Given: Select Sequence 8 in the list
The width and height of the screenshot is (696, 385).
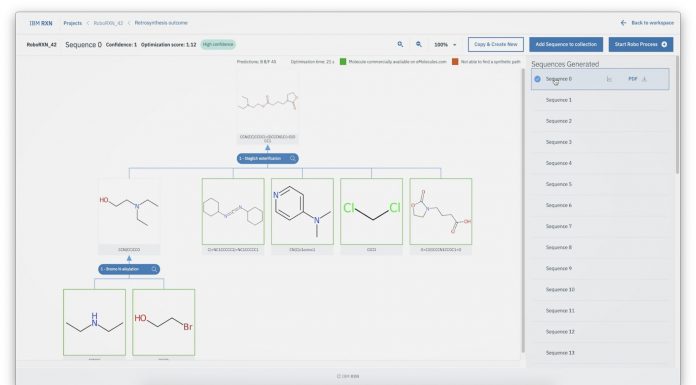Looking at the screenshot, I should (x=600, y=247).
